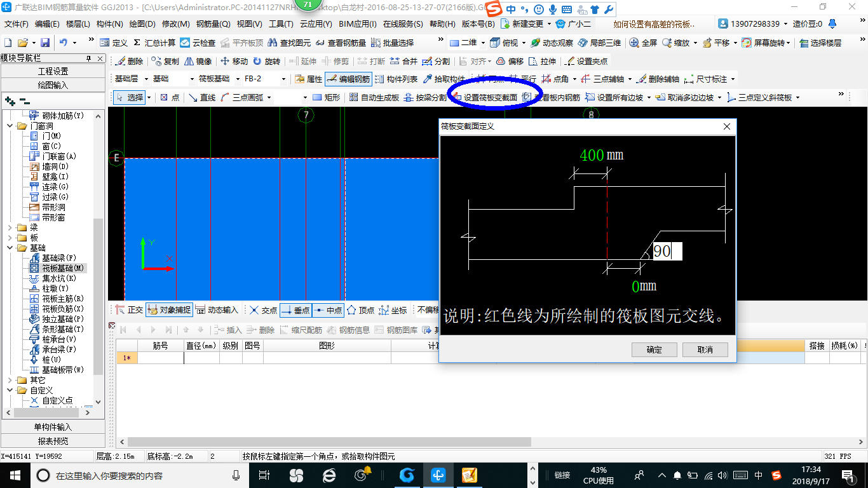Switch to 局部三维 partial 3D view
This screenshot has height=488, width=868.
[x=599, y=43]
